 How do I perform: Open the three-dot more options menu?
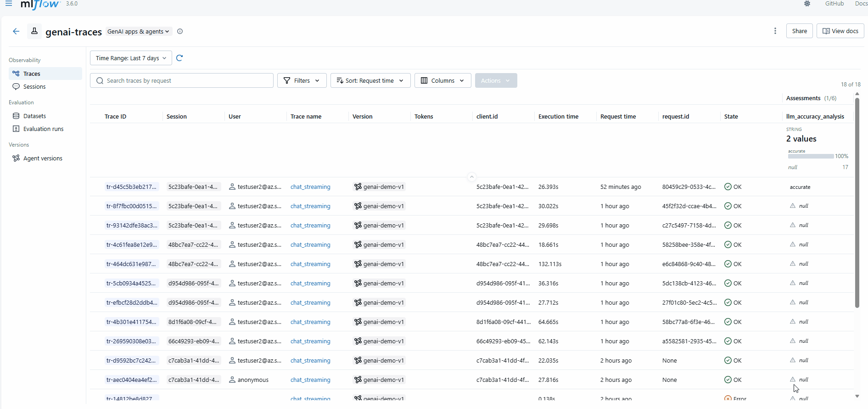[775, 31]
